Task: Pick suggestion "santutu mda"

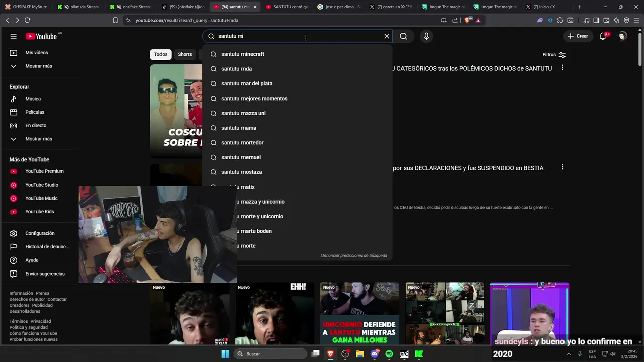Action: click(x=297, y=69)
